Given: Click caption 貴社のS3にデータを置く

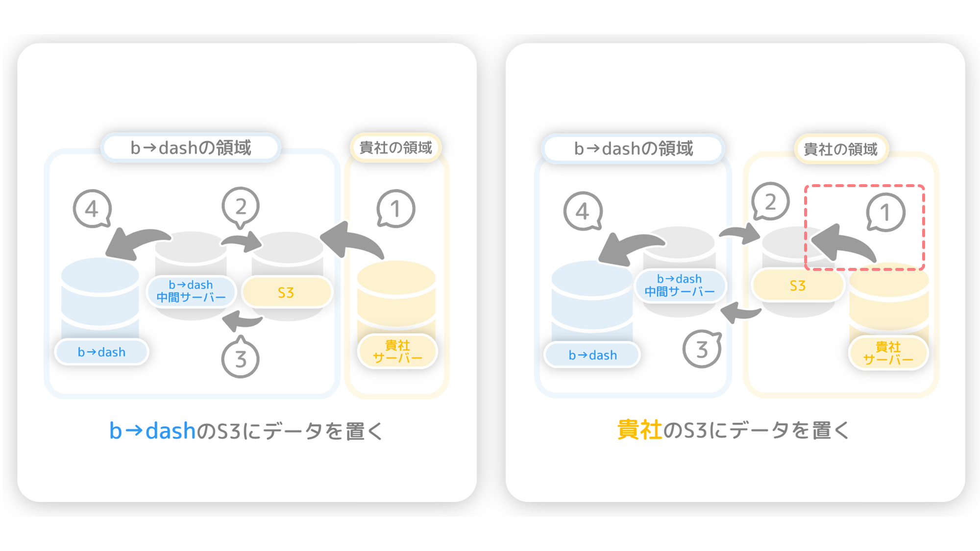Looking at the screenshot, I should tap(734, 430).
